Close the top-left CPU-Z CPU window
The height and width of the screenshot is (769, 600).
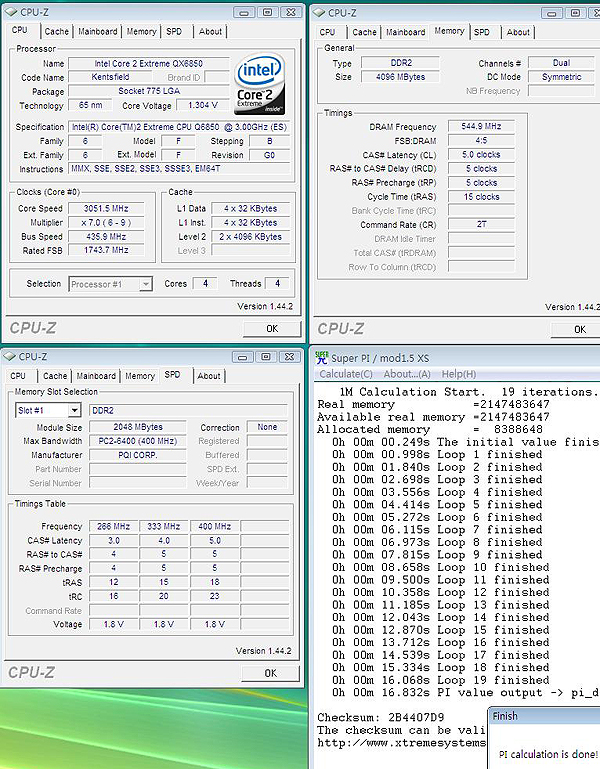[x=291, y=12]
